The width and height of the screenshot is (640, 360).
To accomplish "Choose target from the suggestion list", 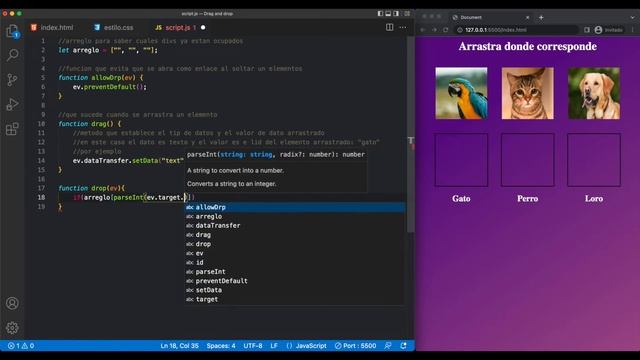I will click(x=295, y=299).
